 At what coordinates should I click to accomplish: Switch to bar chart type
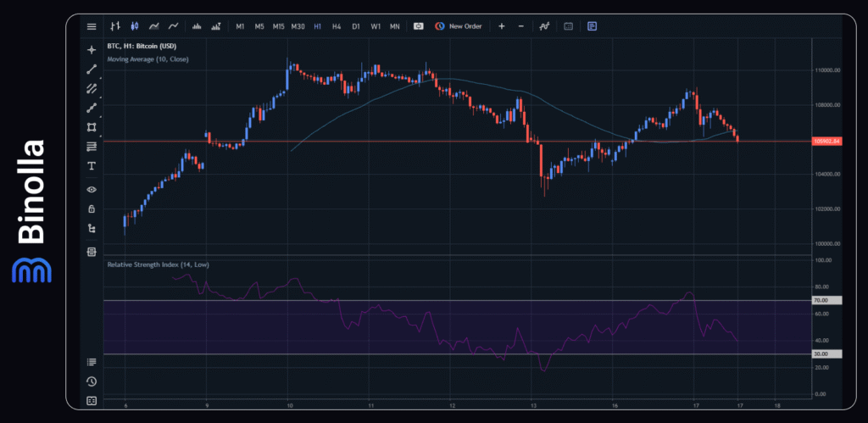(116, 26)
